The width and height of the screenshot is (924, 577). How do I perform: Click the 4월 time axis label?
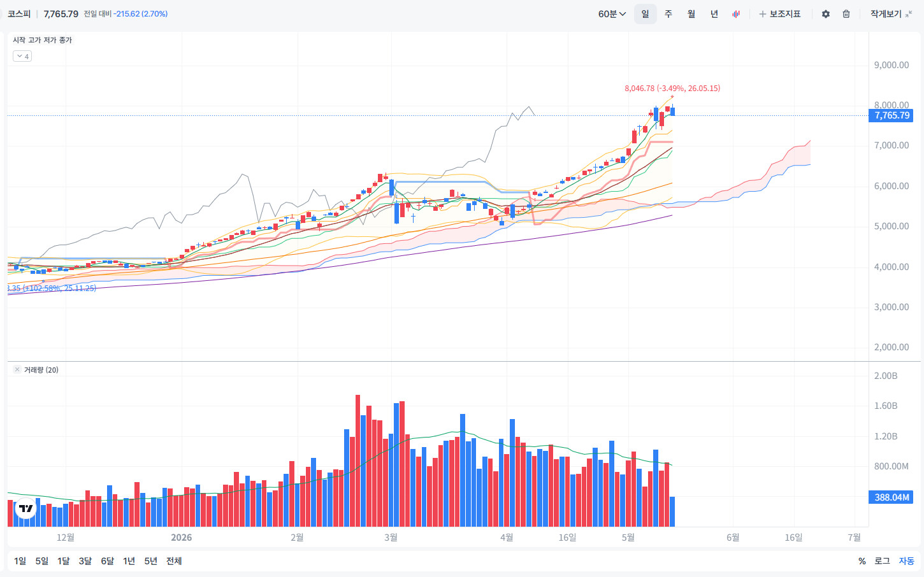[x=507, y=538]
